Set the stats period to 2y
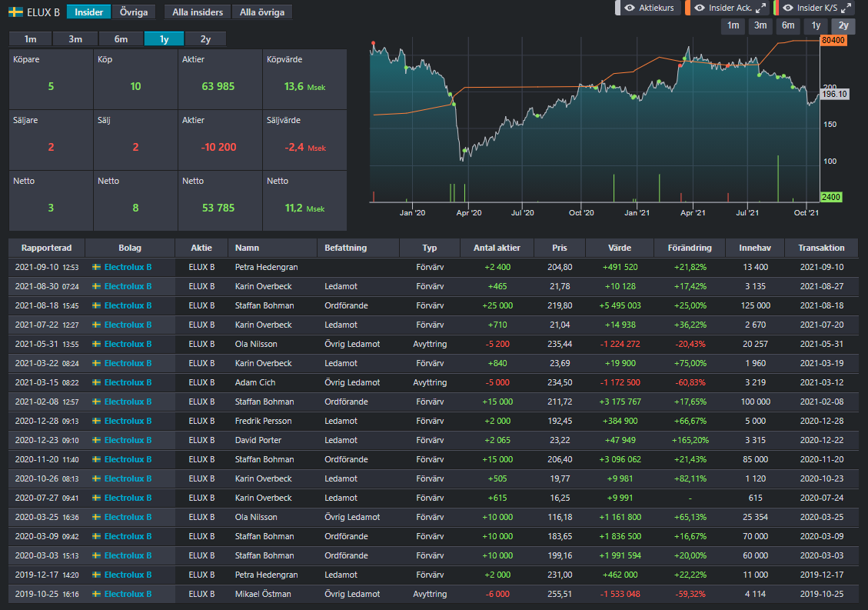 click(x=205, y=38)
